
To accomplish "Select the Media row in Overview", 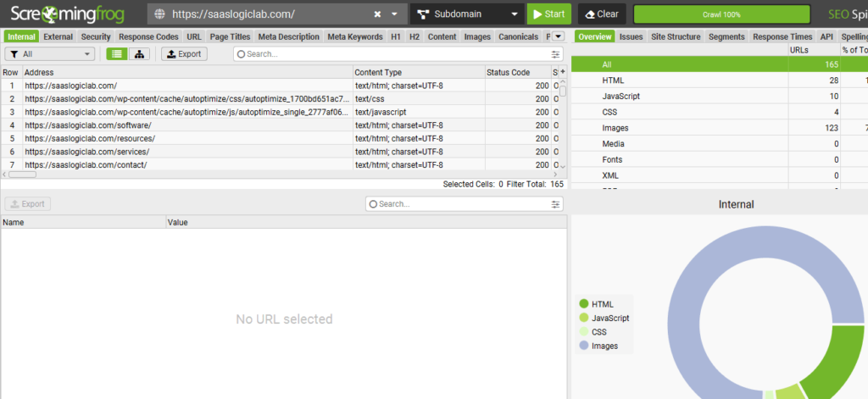I will click(x=720, y=143).
